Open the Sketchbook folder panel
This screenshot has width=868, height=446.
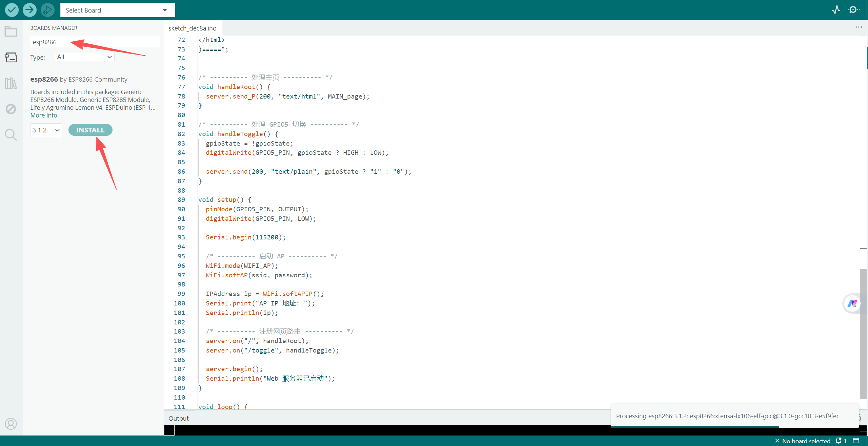(11, 31)
